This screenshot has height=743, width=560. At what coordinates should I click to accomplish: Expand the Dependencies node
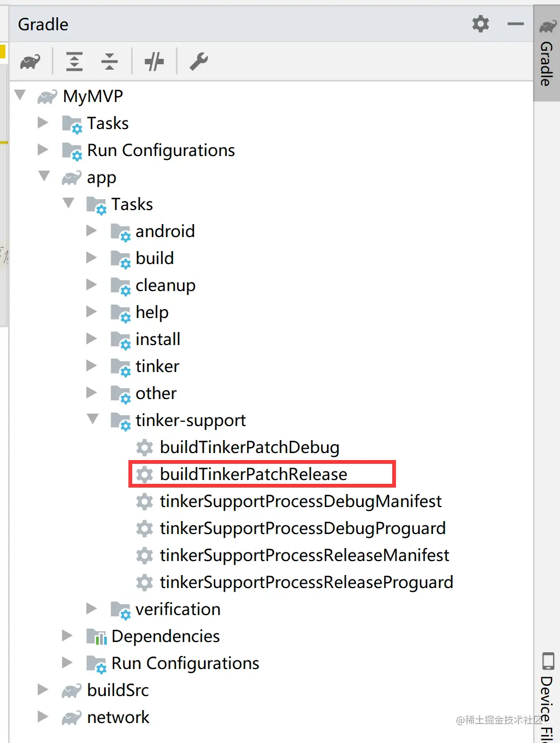(67, 636)
